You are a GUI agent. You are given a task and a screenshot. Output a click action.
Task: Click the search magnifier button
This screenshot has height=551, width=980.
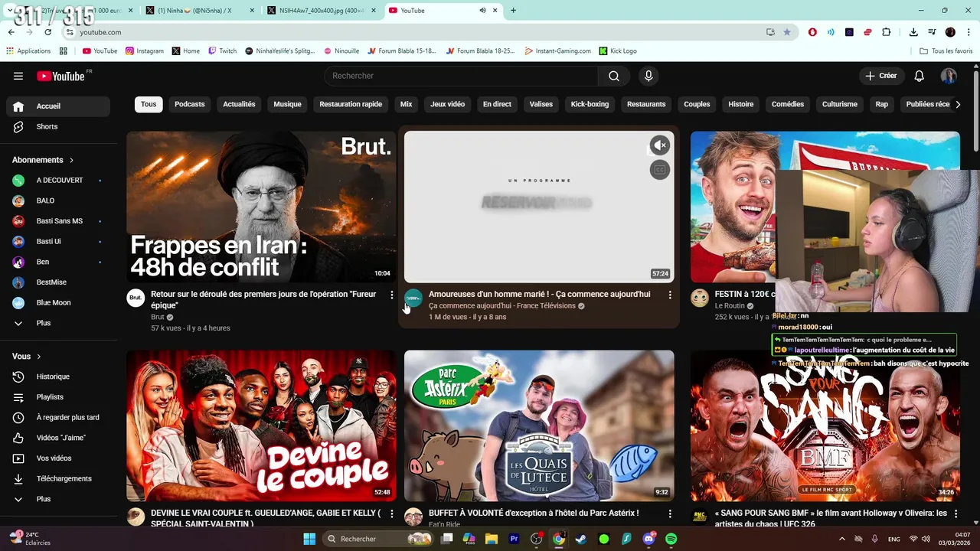[614, 76]
